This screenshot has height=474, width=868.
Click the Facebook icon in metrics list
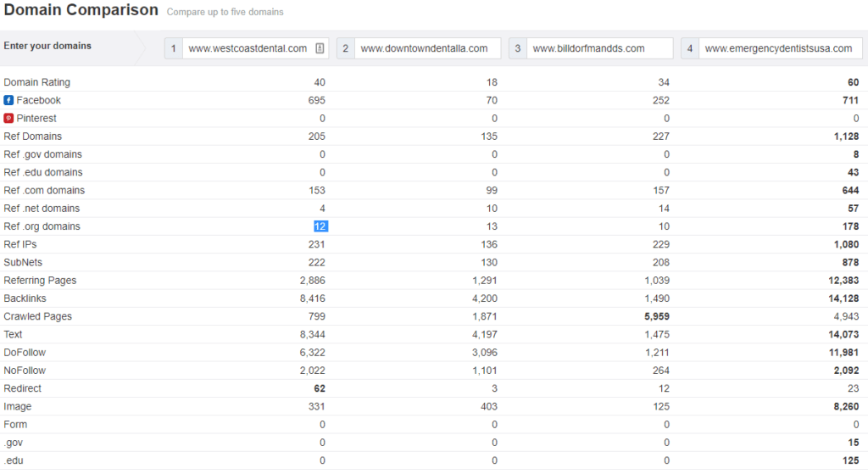tap(8, 100)
